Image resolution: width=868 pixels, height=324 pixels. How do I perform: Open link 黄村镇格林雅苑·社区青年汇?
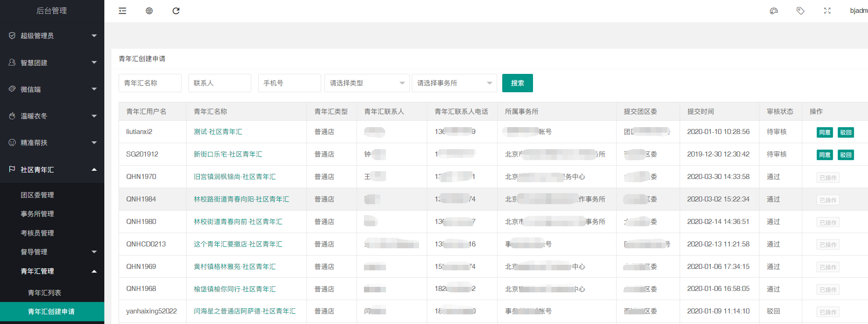pyautogui.click(x=235, y=267)
